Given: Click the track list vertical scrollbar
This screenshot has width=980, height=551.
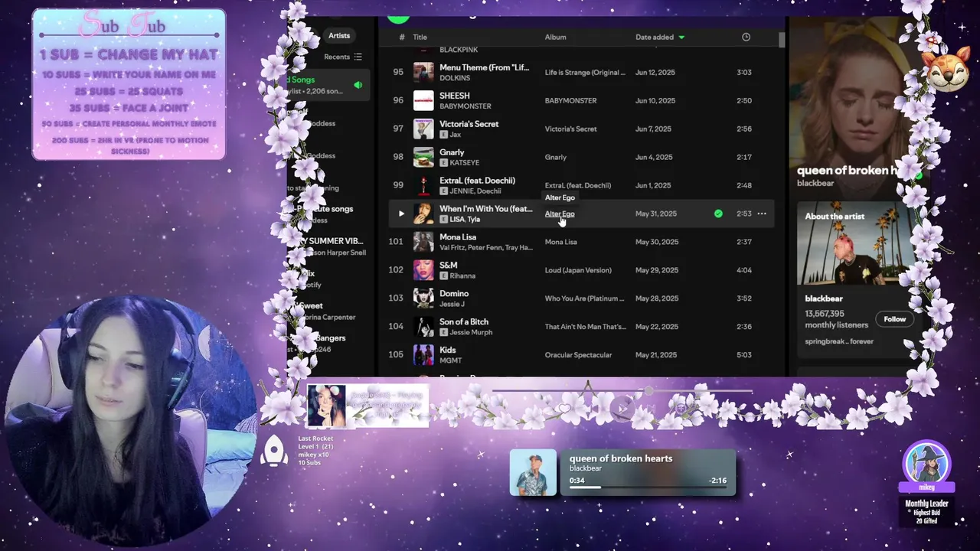Looking at the screenshot, I should (782, 41).
